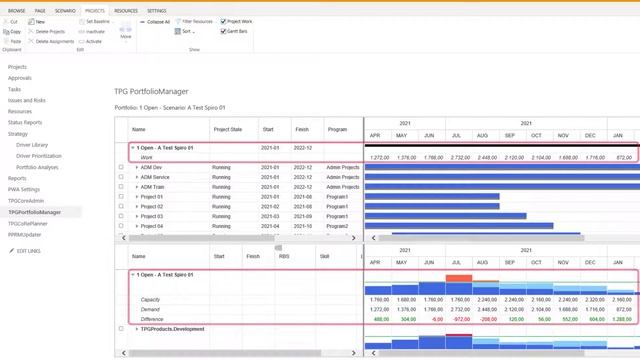The width and height of the screenshot is (640, 360).
Task: Expand the Project 04 row
Action: tap(137, 226)
